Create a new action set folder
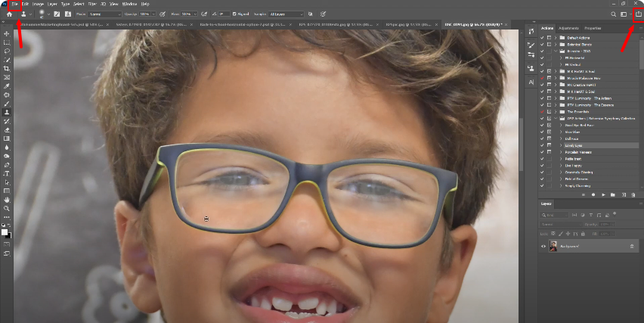The height and width of the screenshot is (323, 644). [x=613, y=195]
